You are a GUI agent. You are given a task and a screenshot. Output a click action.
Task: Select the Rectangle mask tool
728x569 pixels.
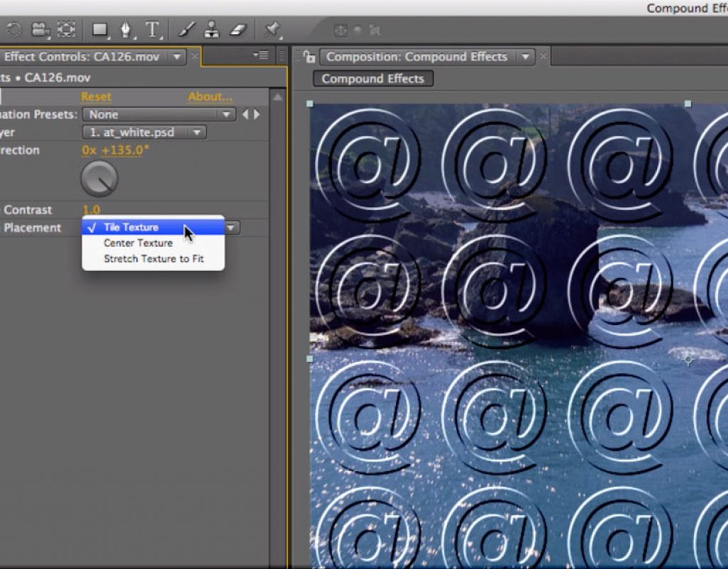(100, 30)
